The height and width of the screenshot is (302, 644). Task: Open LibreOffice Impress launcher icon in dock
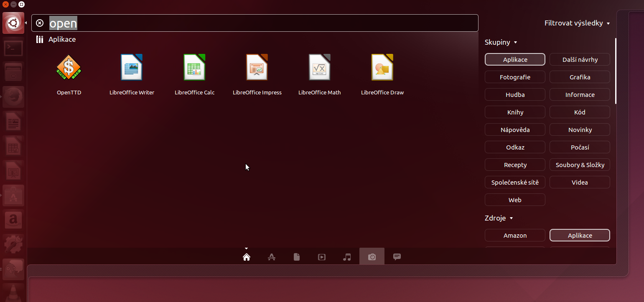[x=13, y=171]
